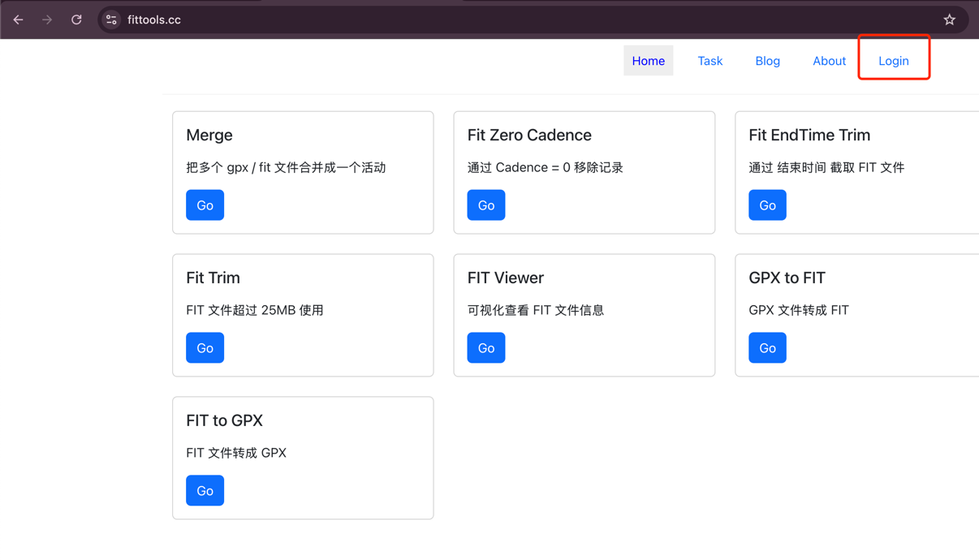
Task: Click the browser back arrow icon
Action: pos(18,19)
